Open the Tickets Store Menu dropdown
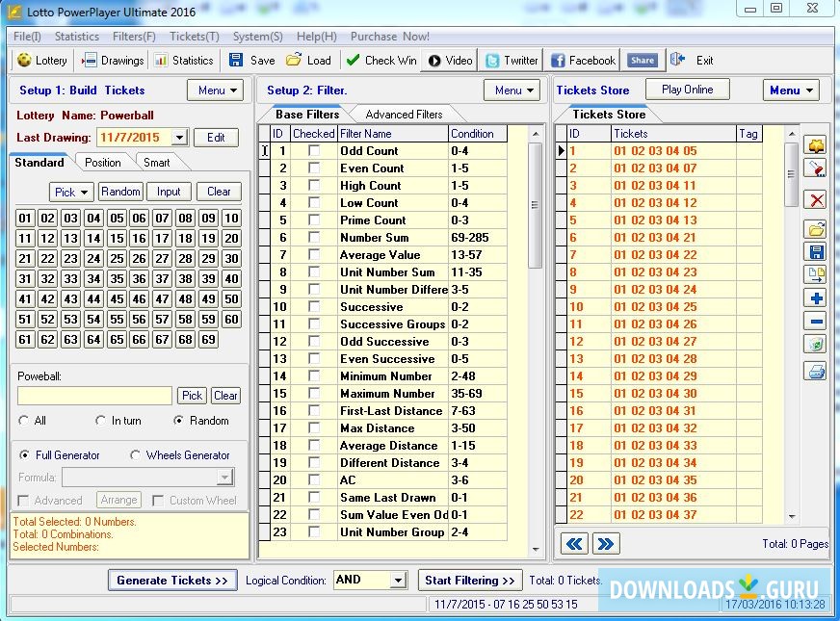 click(791, 90)
